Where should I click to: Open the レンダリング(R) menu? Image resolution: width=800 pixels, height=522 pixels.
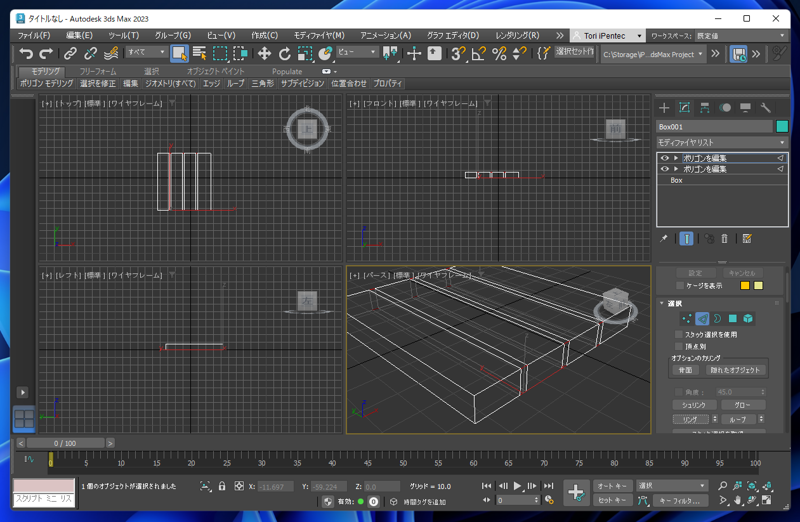pos(517,35)
